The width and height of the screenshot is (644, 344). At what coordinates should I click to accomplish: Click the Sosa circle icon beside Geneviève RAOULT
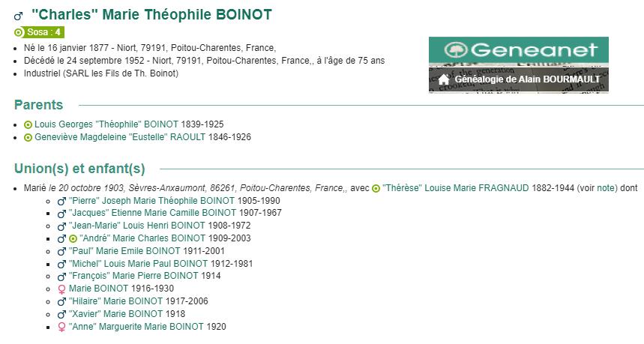click(28, 137)
